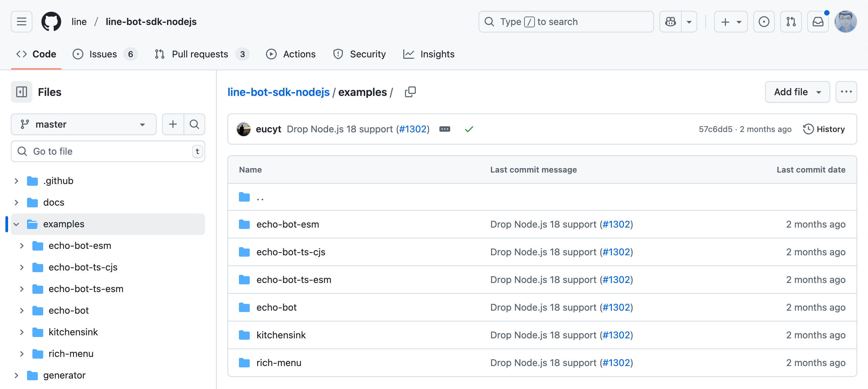Open the issues icon in header
This screenshot has width=868, height=389.
764,22
